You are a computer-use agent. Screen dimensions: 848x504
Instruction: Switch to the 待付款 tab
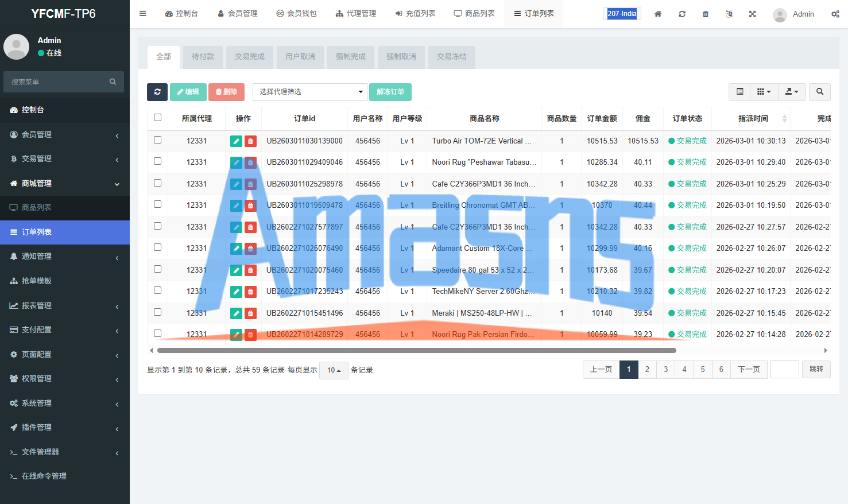click(x=203, y=57)
